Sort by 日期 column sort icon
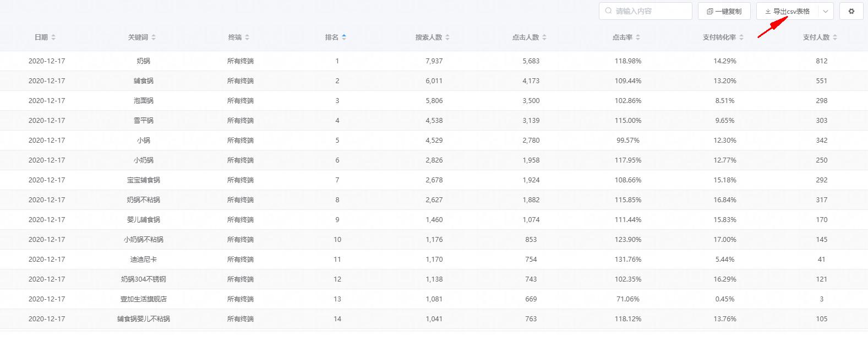The width and height of the screenshot is (868, 340). (53, 37)
